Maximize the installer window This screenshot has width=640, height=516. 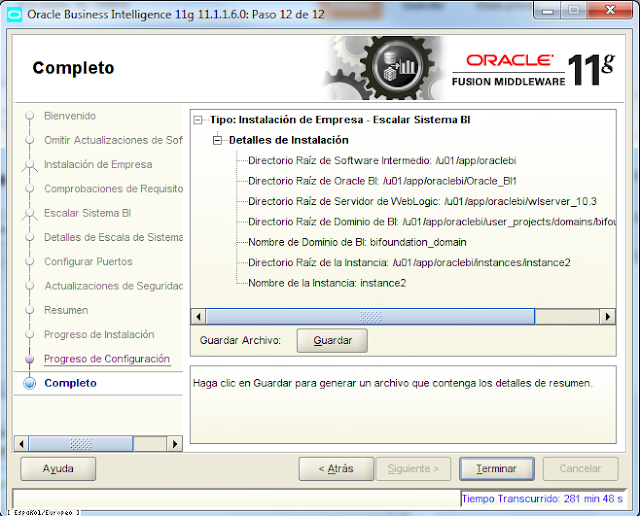(574, 10)
